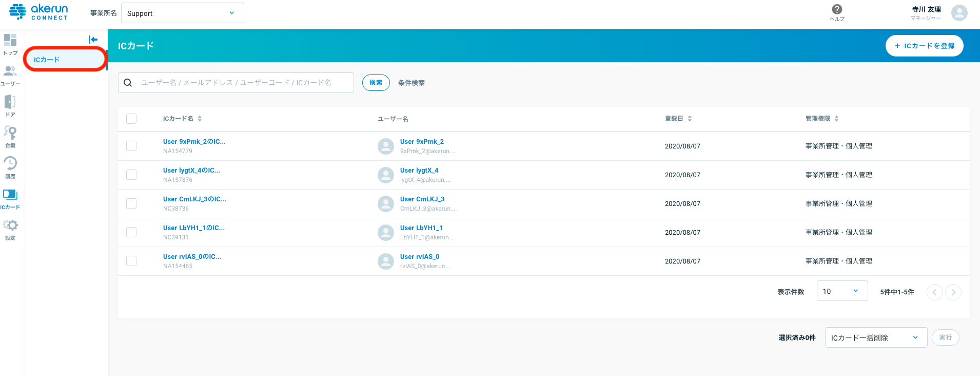Toggle the select-all checkbox in table header
The image size is (980, 376).
tap(131, 119)
